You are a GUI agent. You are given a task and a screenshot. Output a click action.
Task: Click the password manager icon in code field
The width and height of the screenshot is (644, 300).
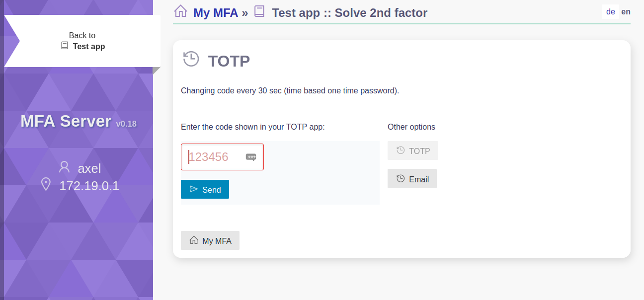click(x=251, y=157)
